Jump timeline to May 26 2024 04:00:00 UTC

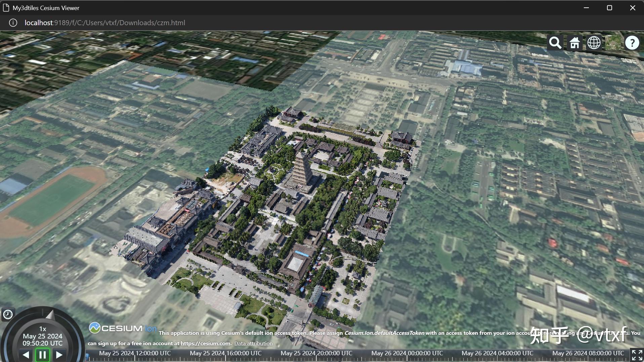click(497, 353)
